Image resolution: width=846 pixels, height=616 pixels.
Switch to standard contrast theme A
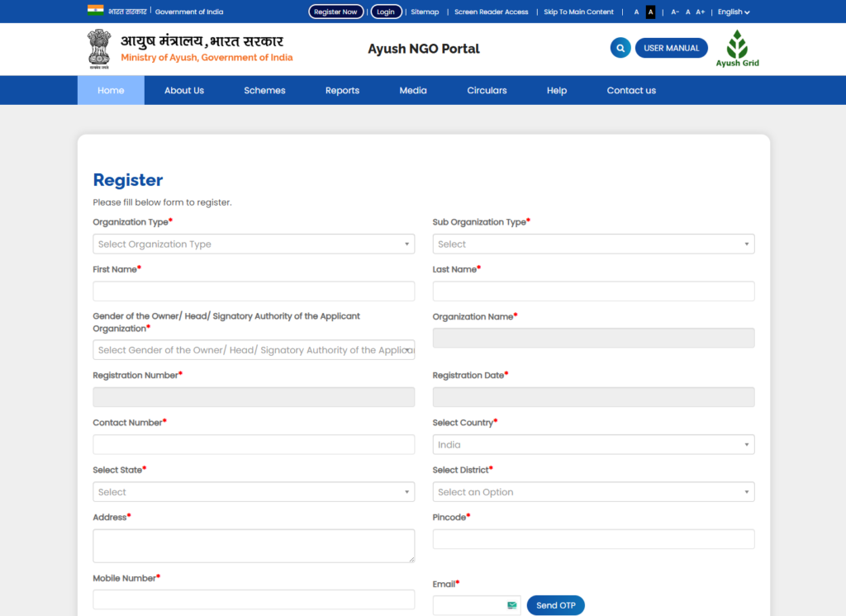(x=636, y=12)
